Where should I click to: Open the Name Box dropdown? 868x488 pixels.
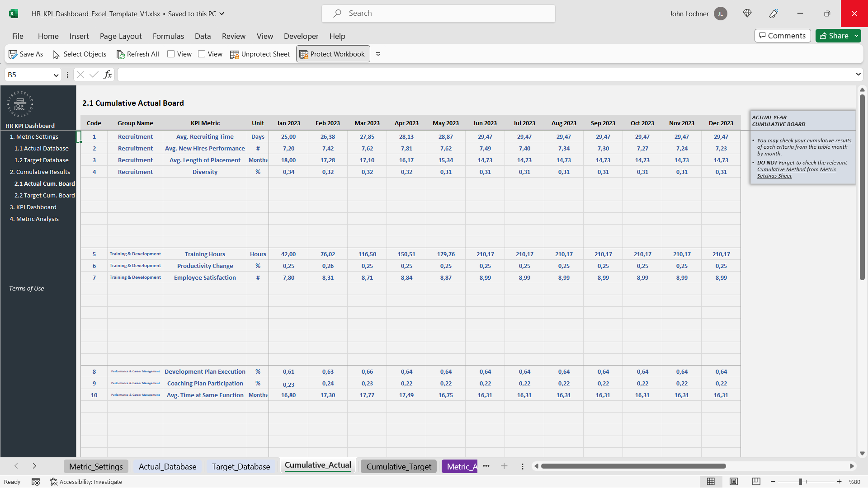[56, 75]
